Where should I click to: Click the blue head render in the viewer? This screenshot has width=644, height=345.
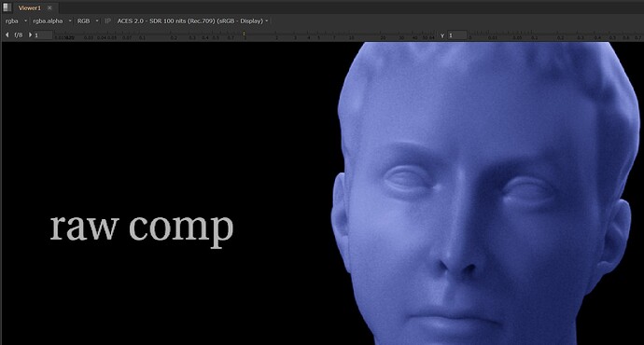click(486, 193)
